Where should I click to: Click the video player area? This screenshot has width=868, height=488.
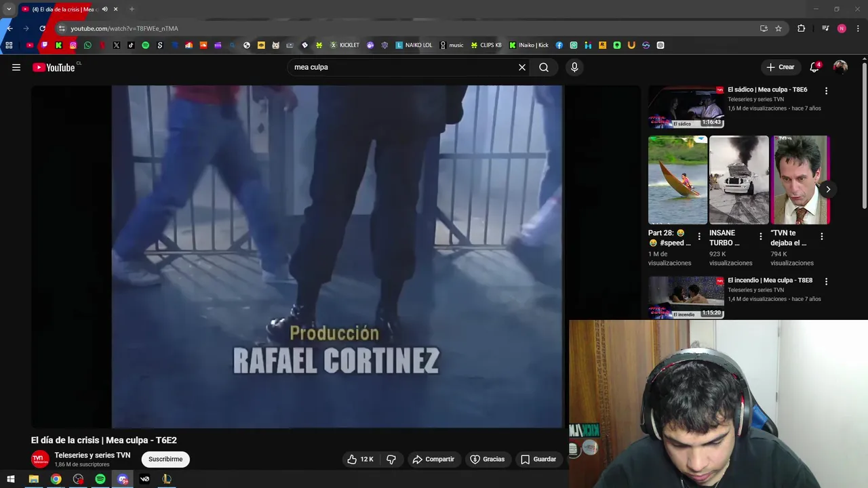pos(337,256)
